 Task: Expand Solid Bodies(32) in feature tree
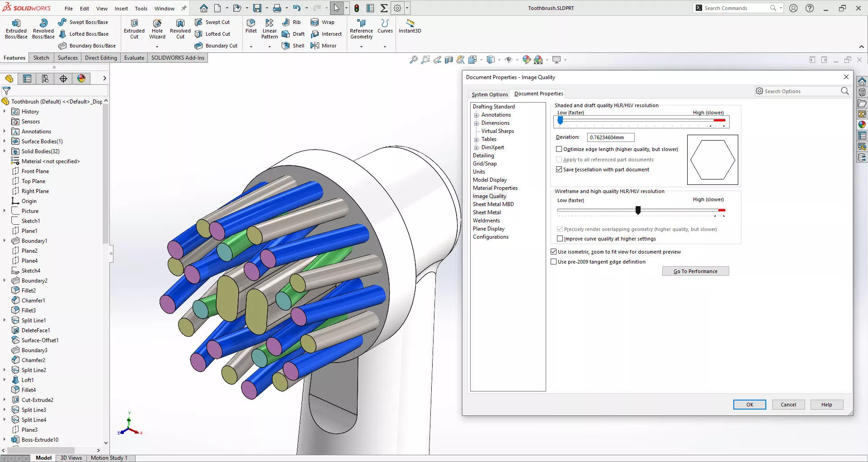5,151
